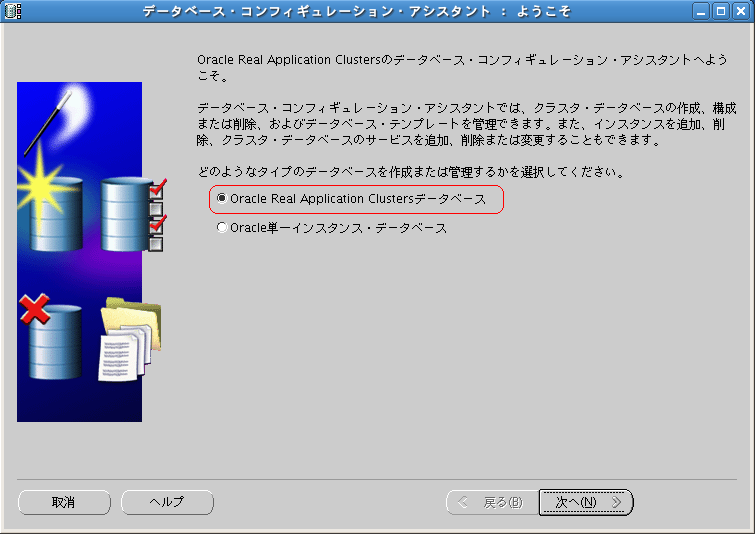Click the window menu icon in title bar
The width and height of the screenshot is (755, 534).
click(13, 11)
